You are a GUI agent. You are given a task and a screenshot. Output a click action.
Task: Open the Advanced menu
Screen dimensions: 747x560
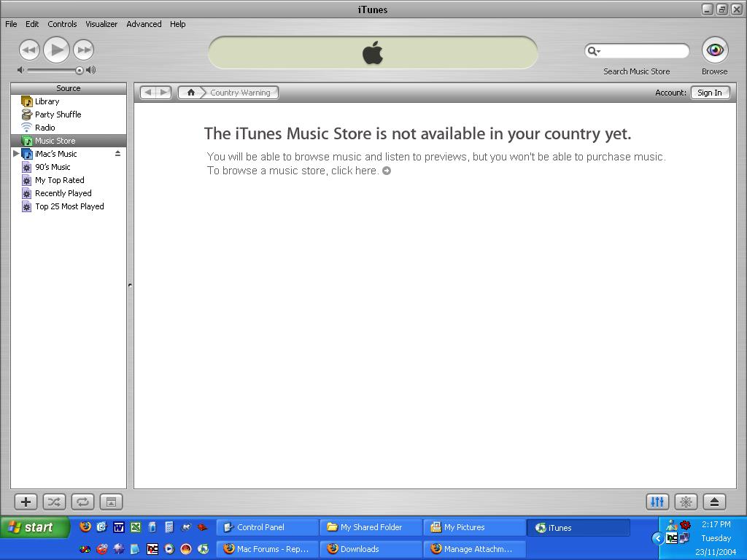coord(144,24)
